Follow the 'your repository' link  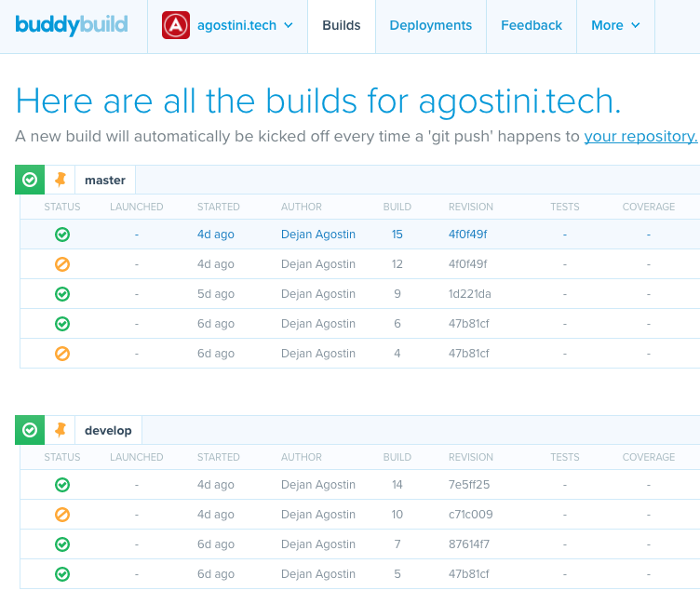coord(640,137)
